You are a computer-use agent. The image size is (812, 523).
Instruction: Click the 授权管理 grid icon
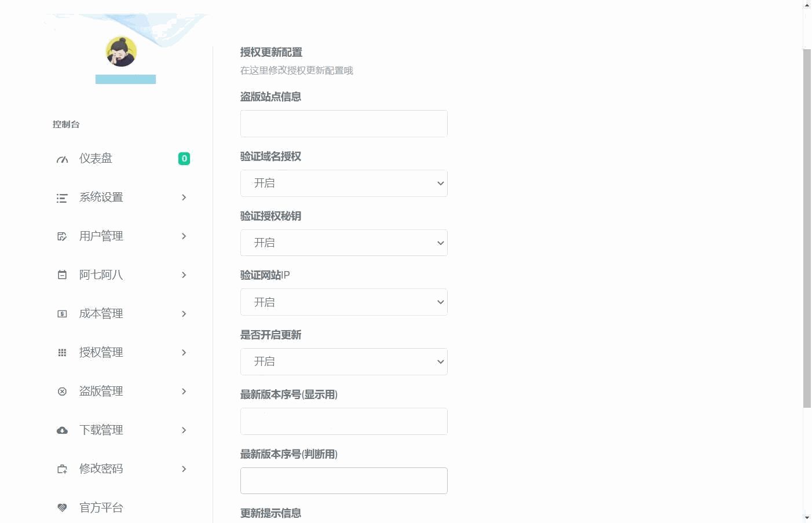[62, 353]
